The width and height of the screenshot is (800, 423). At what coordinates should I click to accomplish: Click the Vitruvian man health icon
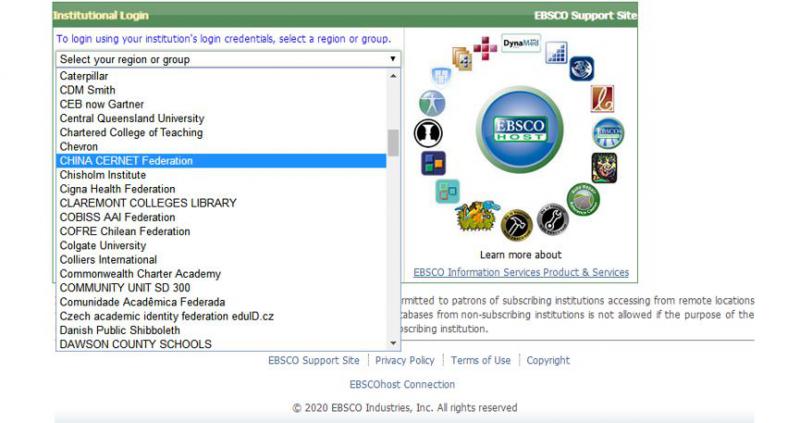click(432, 104)
